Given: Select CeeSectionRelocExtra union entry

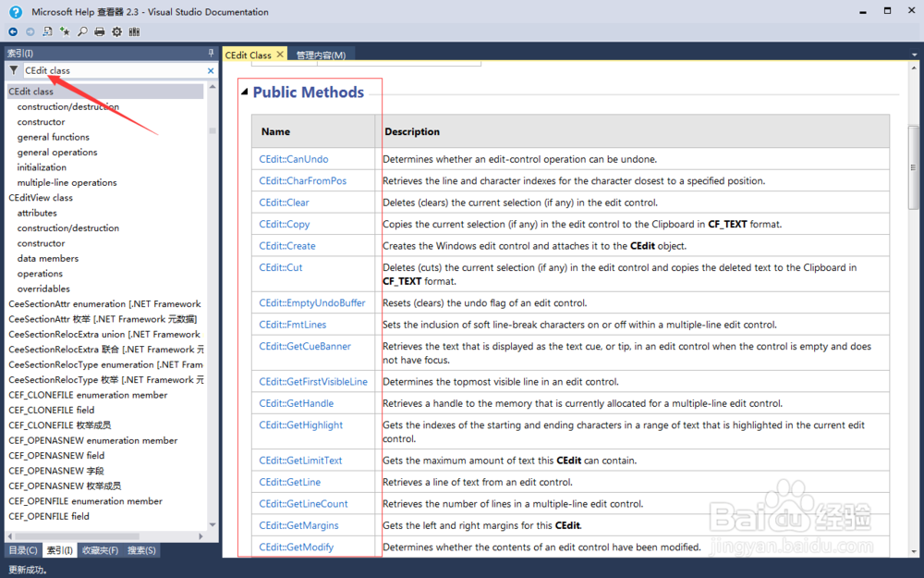Looking at the screenshot, I should [x=104, y=335].
